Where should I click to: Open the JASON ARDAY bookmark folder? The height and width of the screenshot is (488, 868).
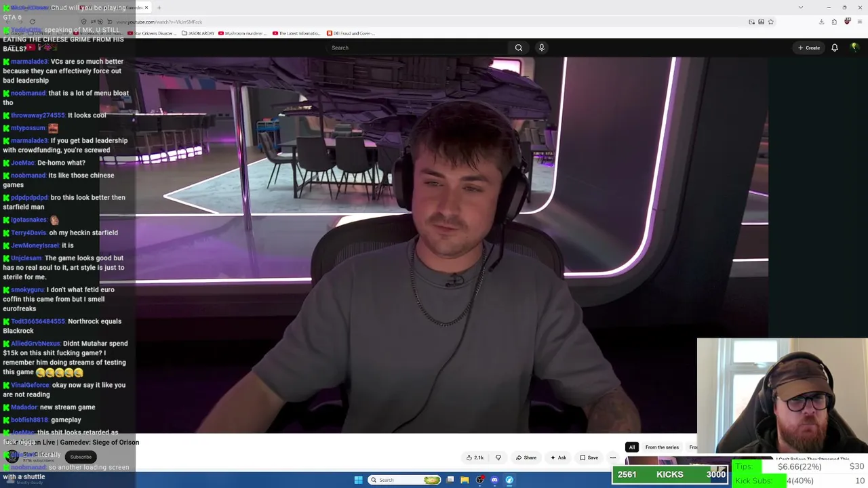[198, 33]
